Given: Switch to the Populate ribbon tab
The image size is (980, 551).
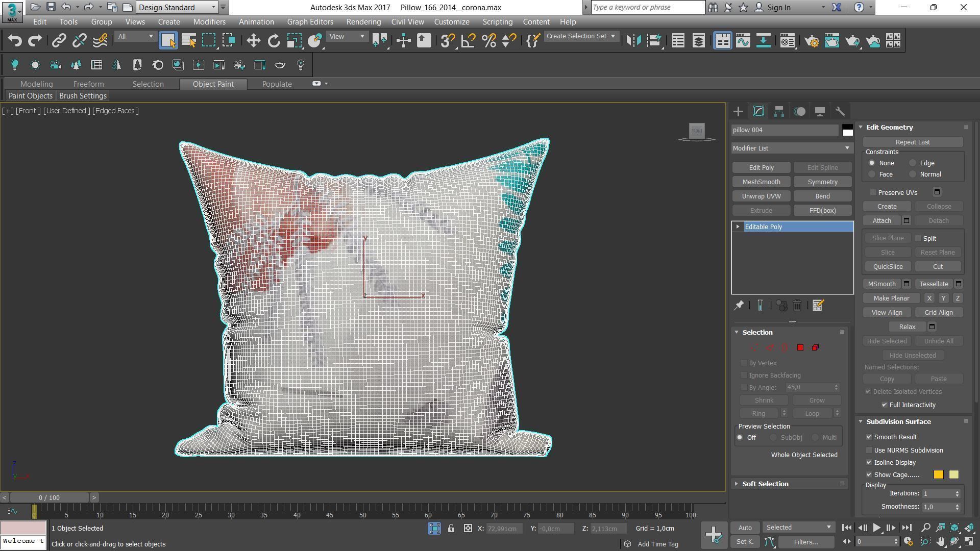Looking at the screenshot, I should point(277,84).
